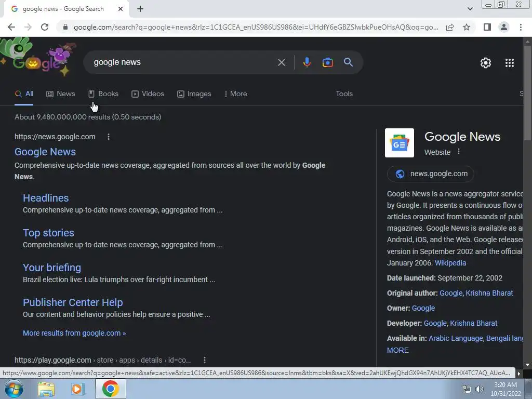
Task: Start voice search with the microphone
Action: click(x=307, y=62)
